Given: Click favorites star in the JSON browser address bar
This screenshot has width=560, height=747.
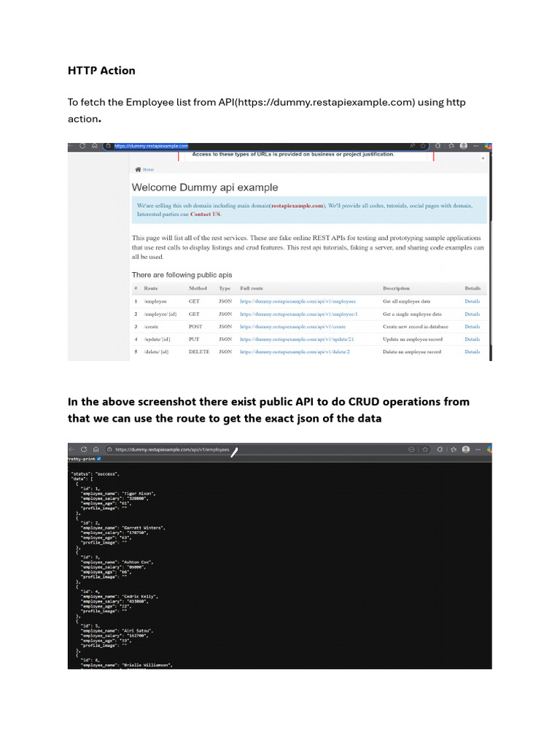Looking at the screenshot, I should tap(425, 449).
